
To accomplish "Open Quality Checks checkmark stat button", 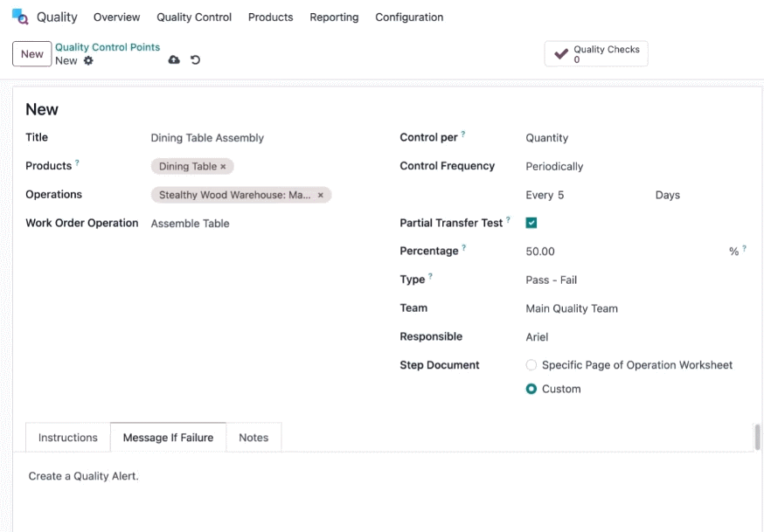I will 596,53.
